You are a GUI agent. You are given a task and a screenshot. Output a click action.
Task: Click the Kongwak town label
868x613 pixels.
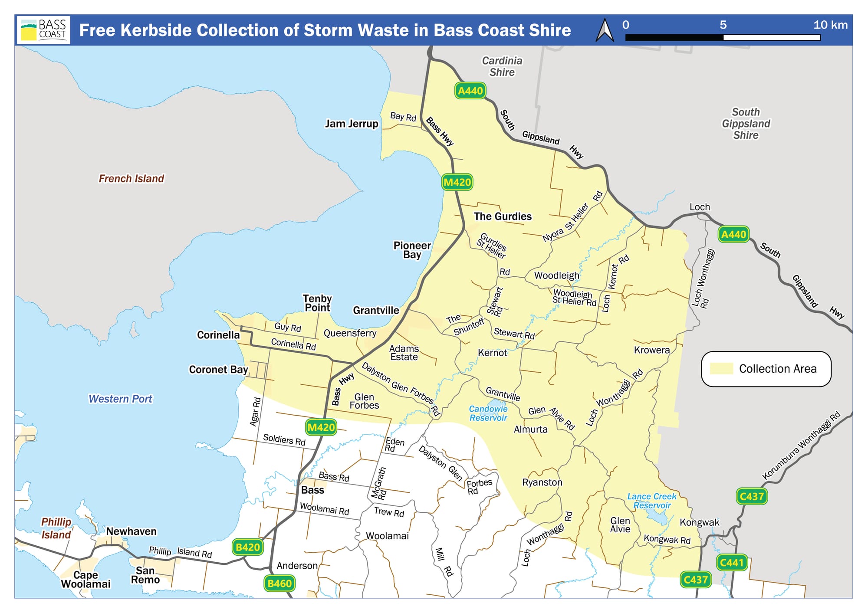point(699,522)
